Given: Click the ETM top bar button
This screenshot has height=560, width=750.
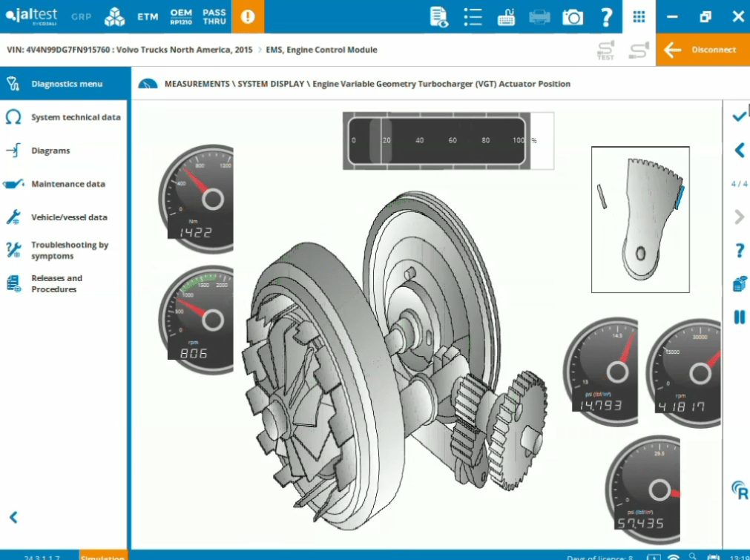Looking at the screenshot, I should [148, 16].
